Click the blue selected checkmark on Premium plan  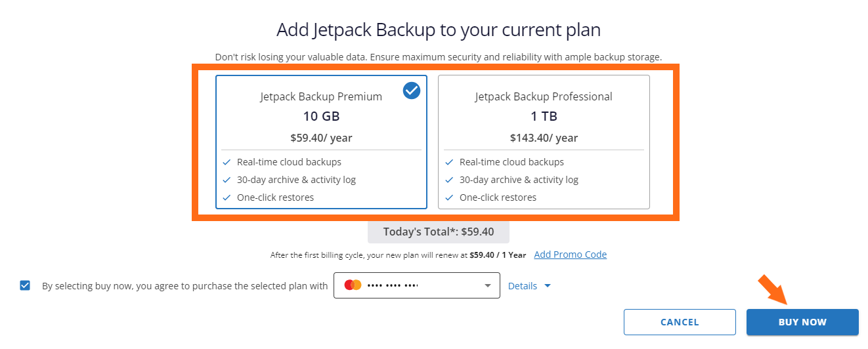412,91
